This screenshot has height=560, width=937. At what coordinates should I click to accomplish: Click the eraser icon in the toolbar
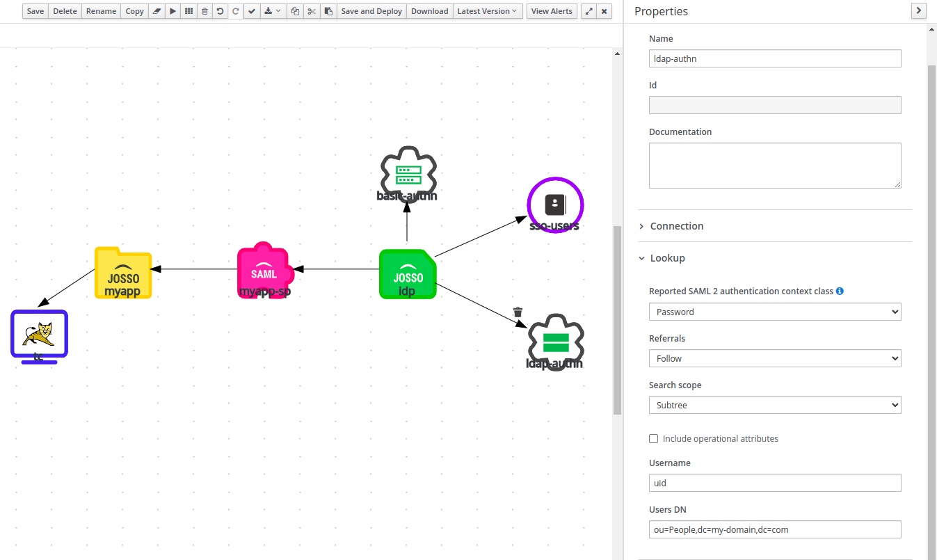(157, 11)
